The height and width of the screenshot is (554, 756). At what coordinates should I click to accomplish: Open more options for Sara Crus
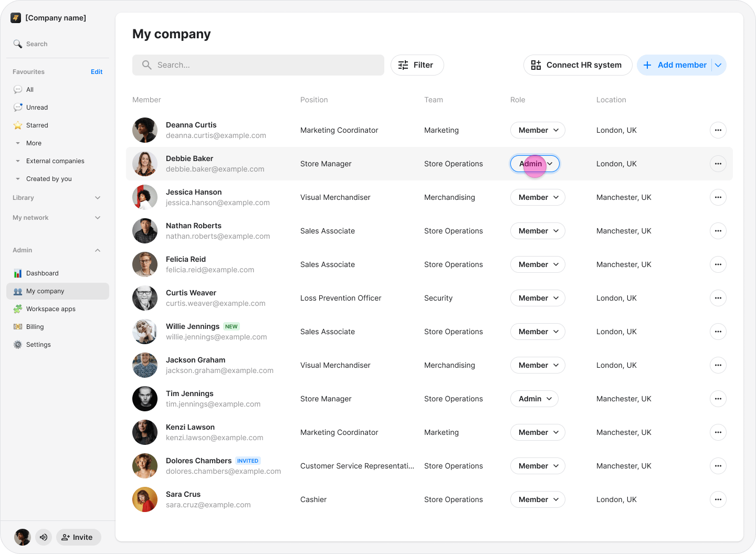718,499
